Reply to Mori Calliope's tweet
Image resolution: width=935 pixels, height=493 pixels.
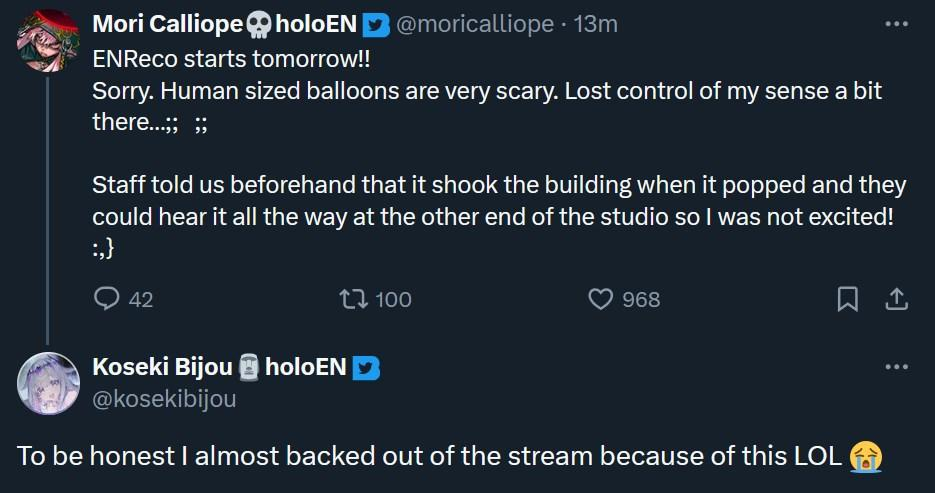point(107,298)
